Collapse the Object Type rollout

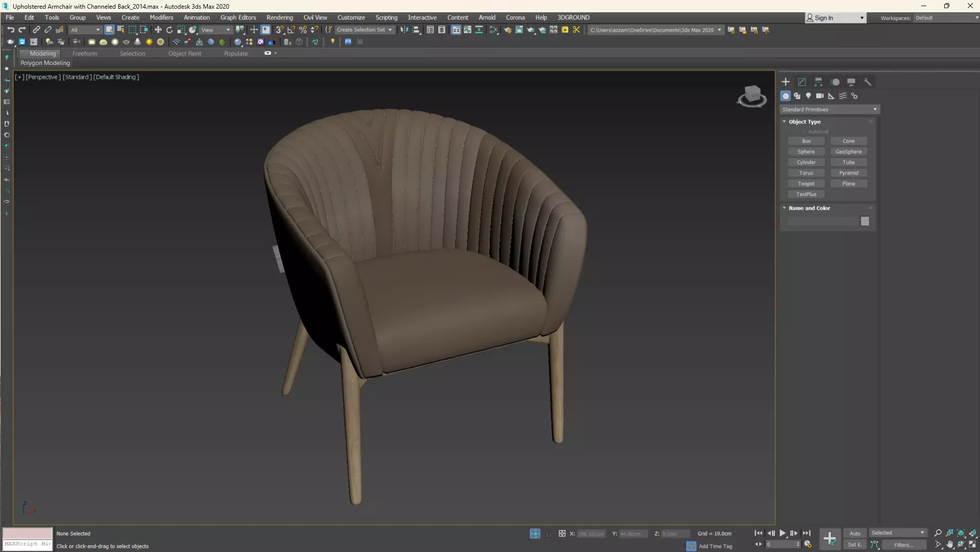click(x=804, y=122)
